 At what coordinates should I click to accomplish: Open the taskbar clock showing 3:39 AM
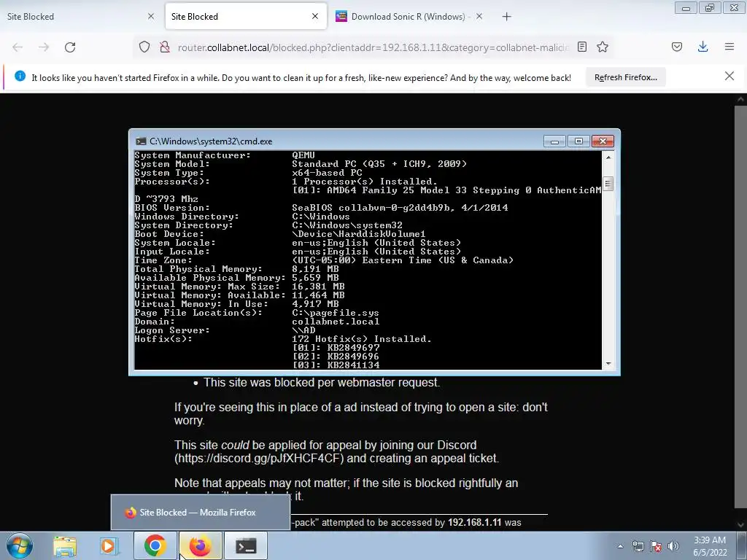point(710,546)
